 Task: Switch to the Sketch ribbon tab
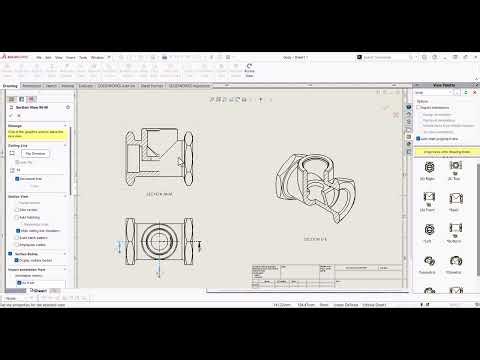(51, 86)
